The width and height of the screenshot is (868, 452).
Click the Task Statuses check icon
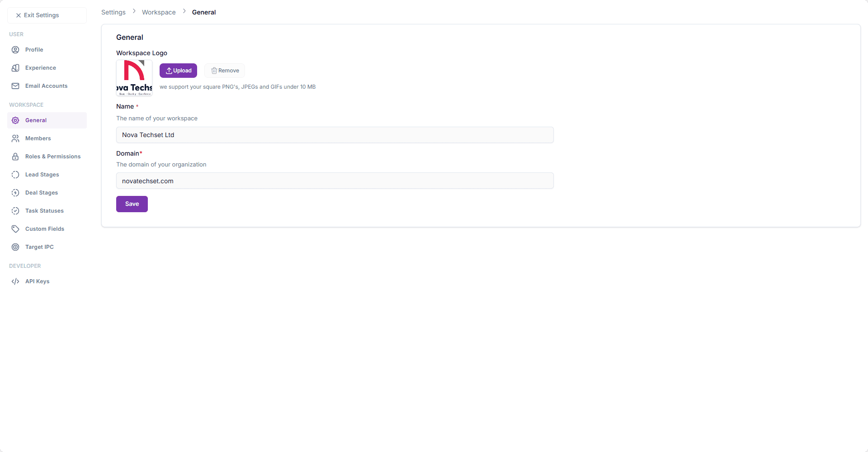tap(15, 211)
